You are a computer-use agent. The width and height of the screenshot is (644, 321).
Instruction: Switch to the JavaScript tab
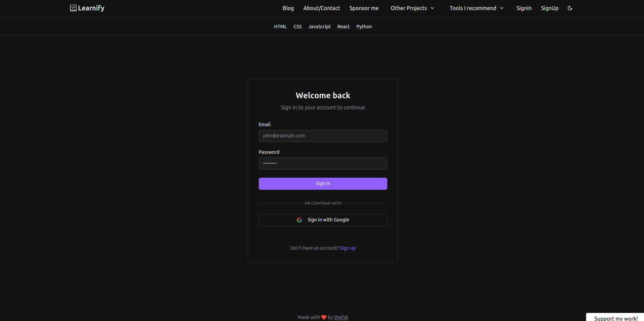tap(319, 27)
